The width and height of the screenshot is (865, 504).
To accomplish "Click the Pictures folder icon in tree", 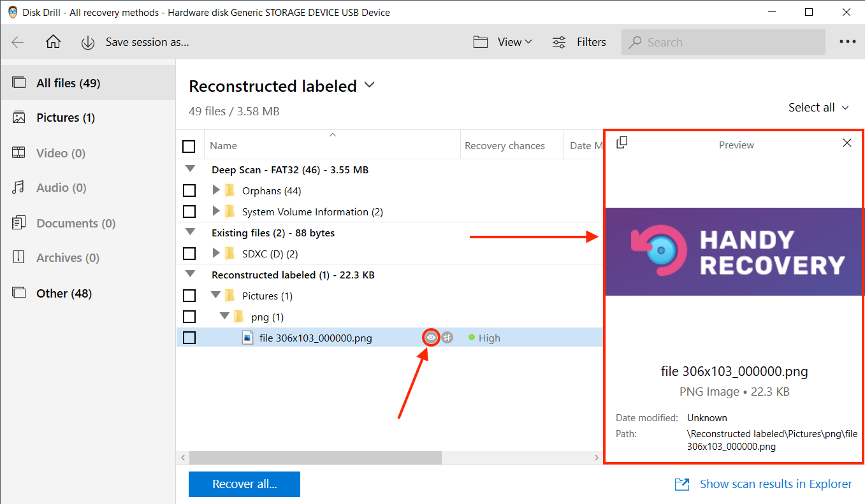I will (230, 296).
